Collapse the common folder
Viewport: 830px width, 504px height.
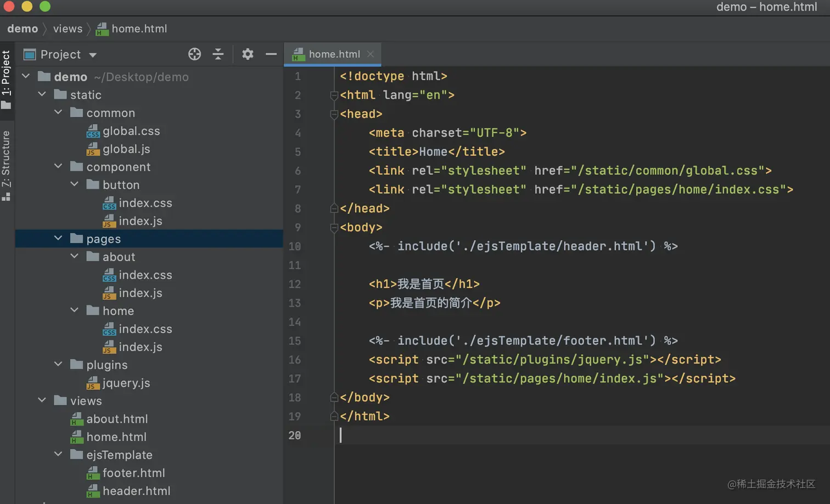[58, 112]
